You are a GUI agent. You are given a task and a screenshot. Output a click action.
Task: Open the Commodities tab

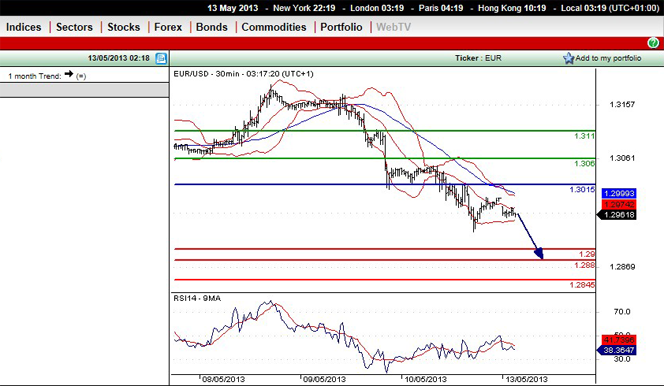click(274, 27)
